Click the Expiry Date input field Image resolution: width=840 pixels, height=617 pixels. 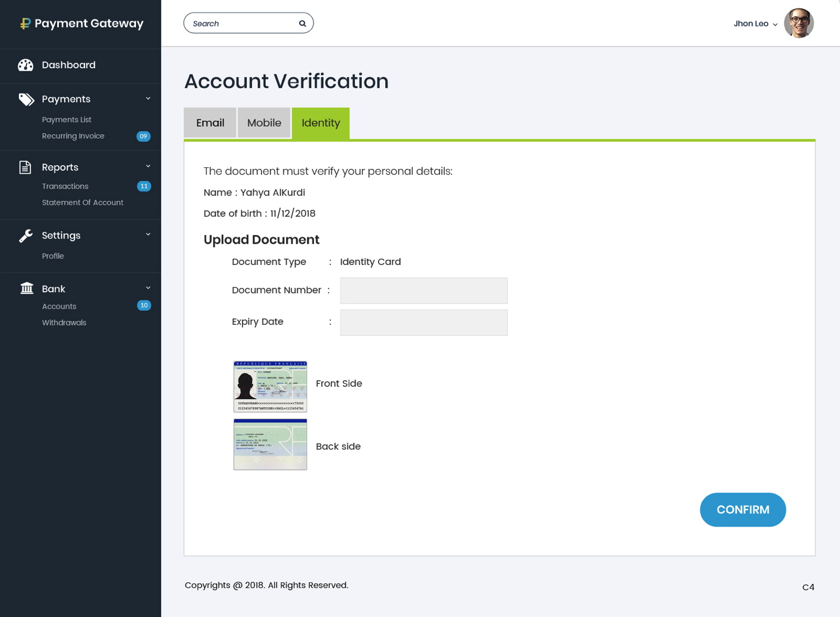[x=423, y=322]
